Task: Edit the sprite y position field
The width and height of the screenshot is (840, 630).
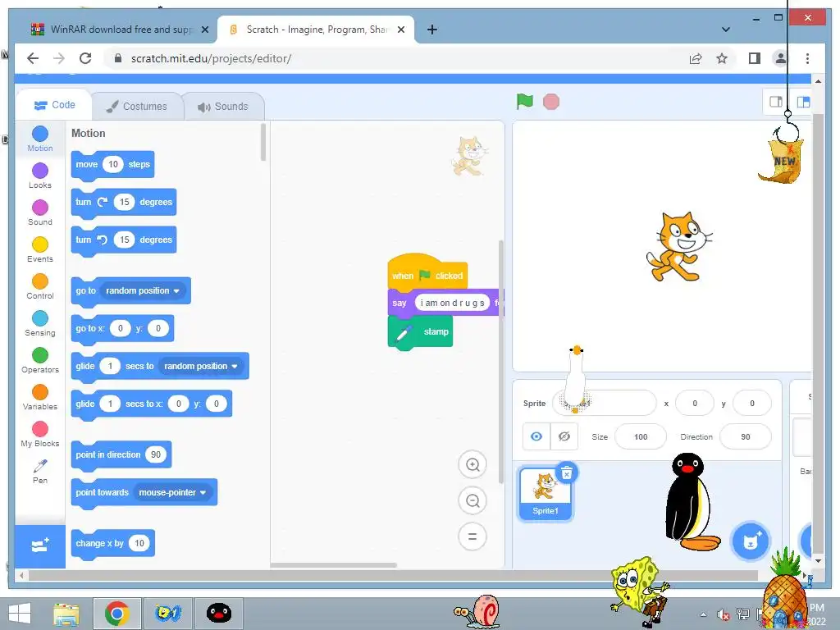Action: click(x=751, y=404)
